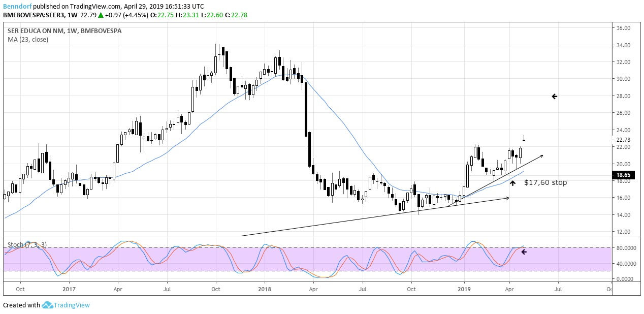644x314 pixels.
Task: Click the Oct label just before 2017
Action: pyautogui.click(x=20, y=290)
